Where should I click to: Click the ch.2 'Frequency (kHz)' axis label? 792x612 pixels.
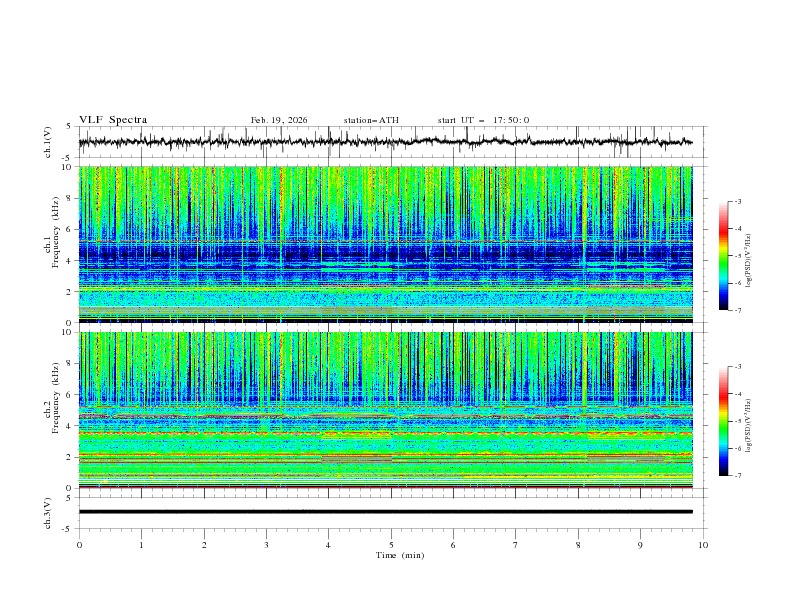click(56, 398)
